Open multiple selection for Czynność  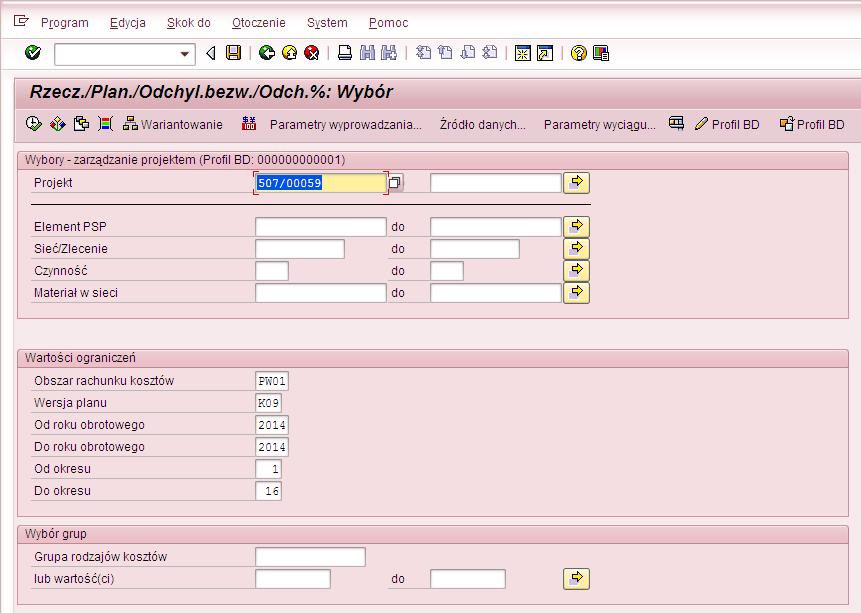[577, 270]
